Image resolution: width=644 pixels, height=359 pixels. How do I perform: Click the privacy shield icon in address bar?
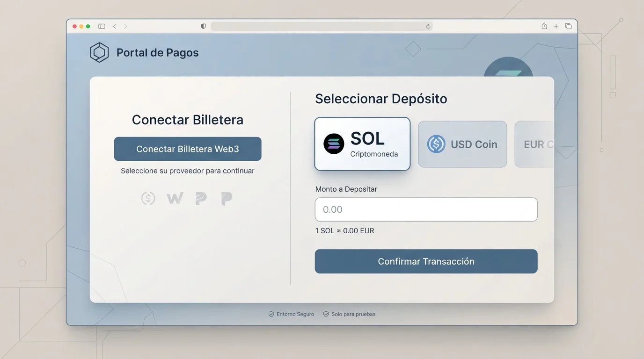tap(203, 26)
